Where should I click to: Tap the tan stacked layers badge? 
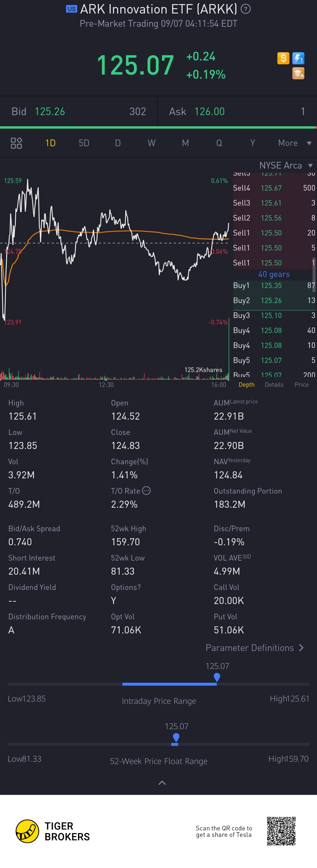click(x=299, y=73)
